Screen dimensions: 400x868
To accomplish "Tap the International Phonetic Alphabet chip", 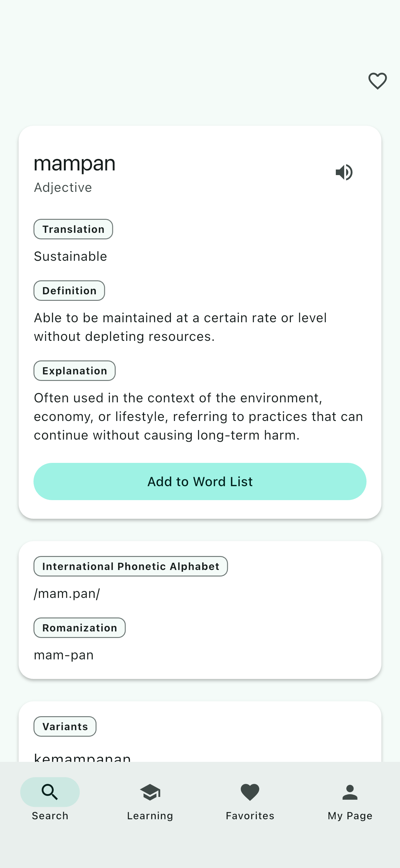I will (131, 566).
